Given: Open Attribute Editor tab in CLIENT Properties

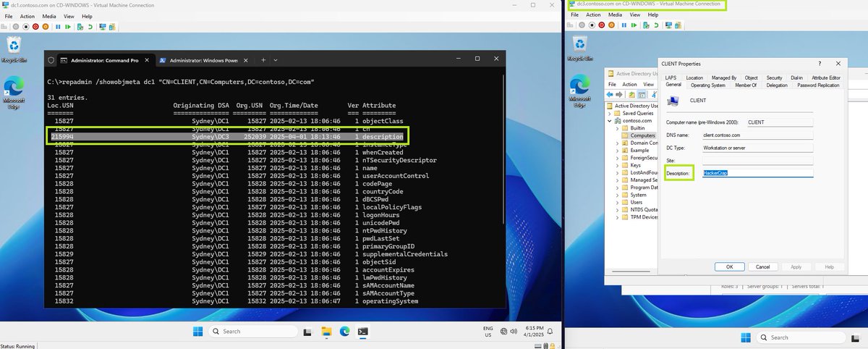Looking at the screenshot, I should 825,77.
